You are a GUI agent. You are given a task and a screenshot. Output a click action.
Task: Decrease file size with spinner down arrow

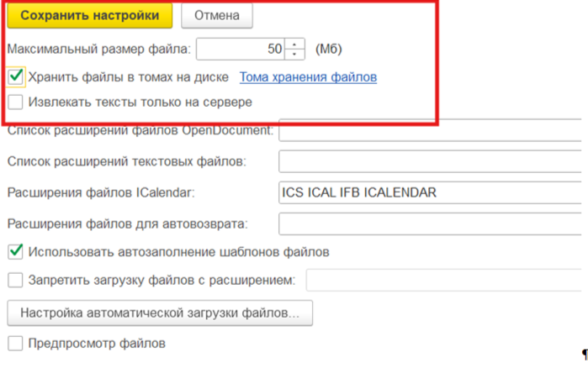[x=295, y=55]
